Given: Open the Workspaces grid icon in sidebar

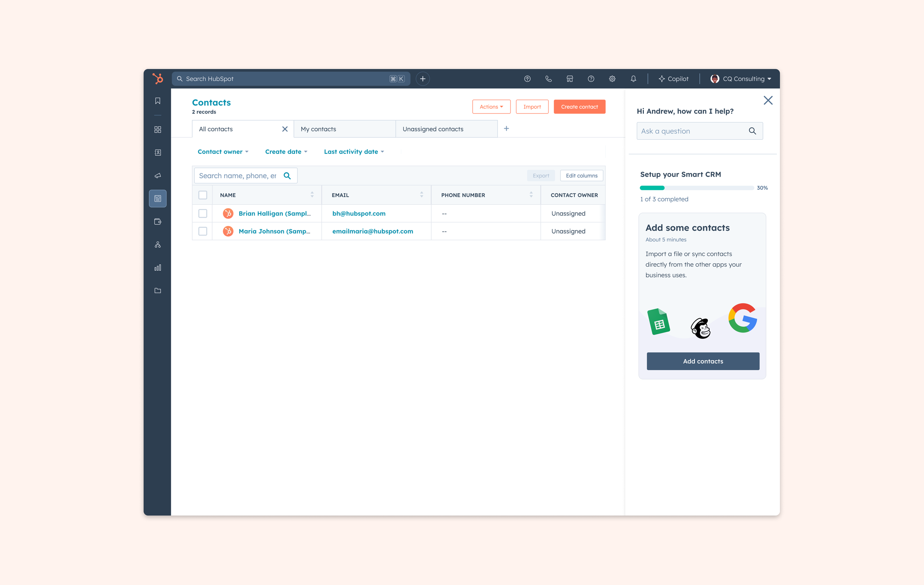Looking at the screenshot, I should pos(158,129).
